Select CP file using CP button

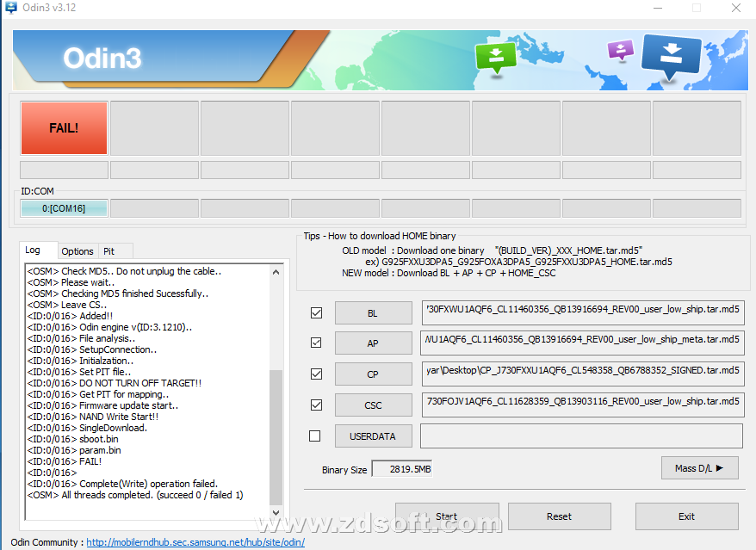(x=373, y=374)
